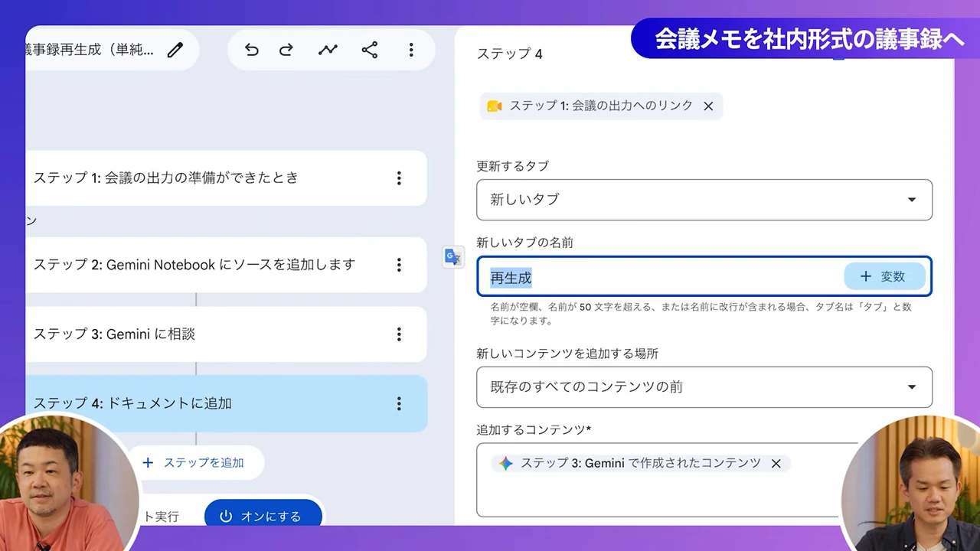The height and width of the screenshot is (551, 980).
Task: Open options menu for ステップ 4
Action: (x=399, y=404)
